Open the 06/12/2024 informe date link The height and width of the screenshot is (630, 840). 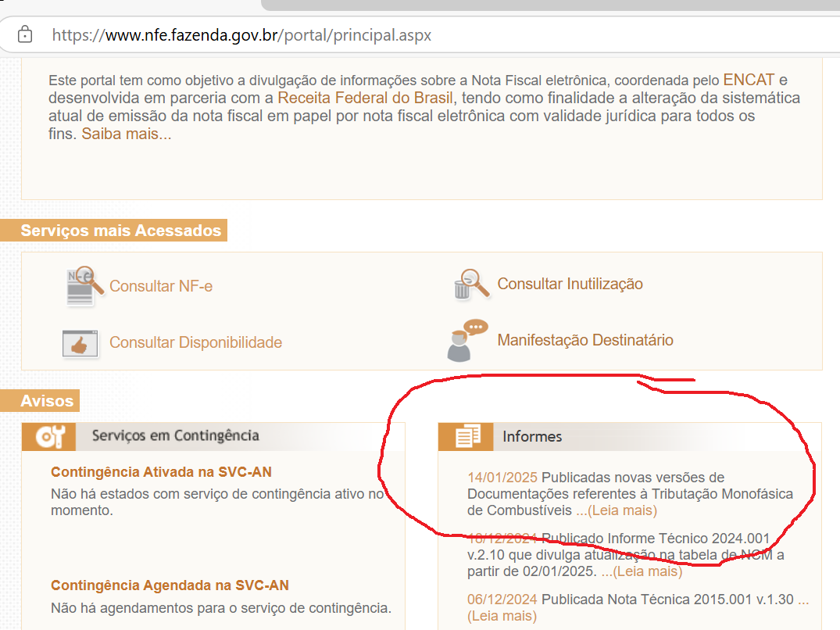point(502,600)
